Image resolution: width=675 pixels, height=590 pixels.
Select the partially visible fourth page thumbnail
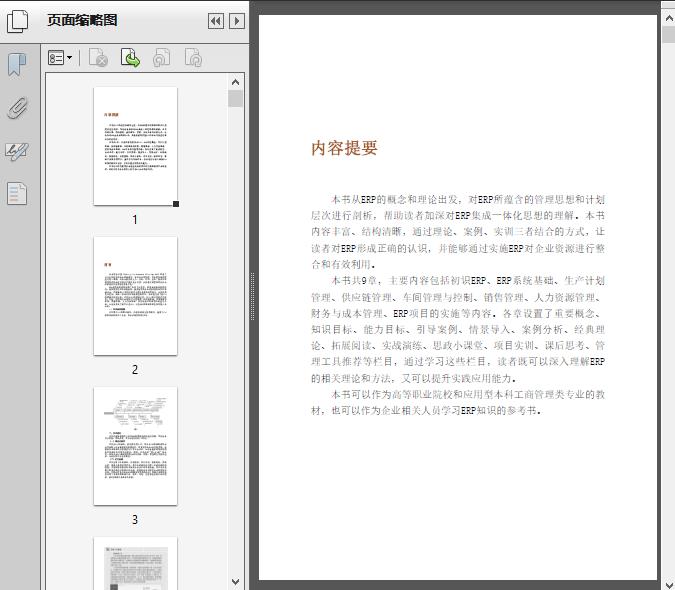135,563
